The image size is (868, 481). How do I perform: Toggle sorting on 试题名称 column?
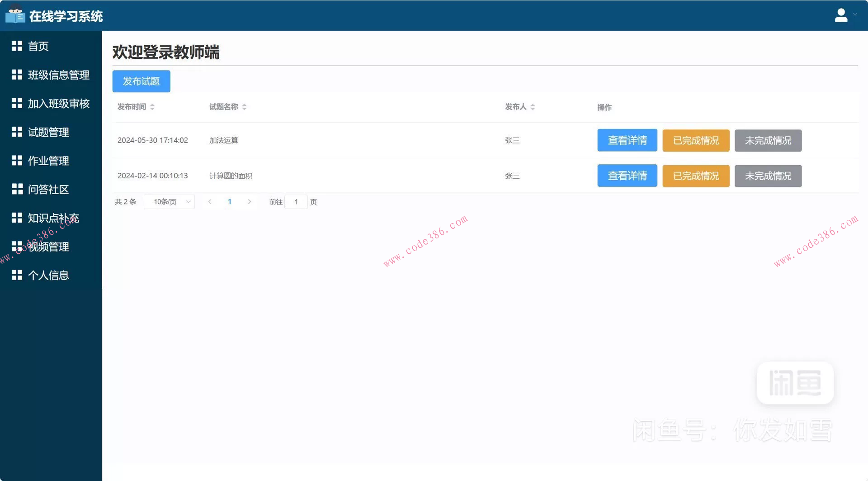244,107
